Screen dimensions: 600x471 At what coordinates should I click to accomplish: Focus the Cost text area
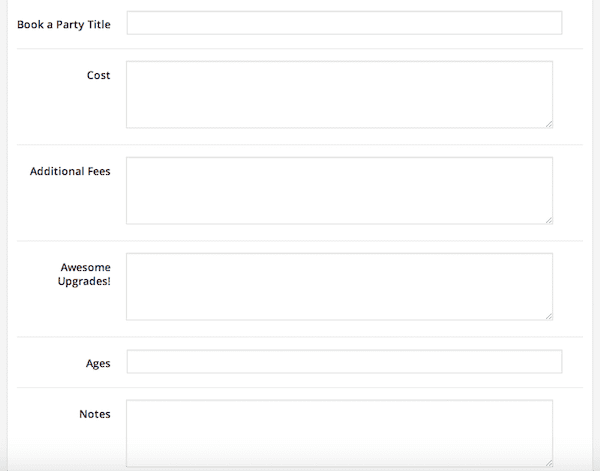pos(339,95)
